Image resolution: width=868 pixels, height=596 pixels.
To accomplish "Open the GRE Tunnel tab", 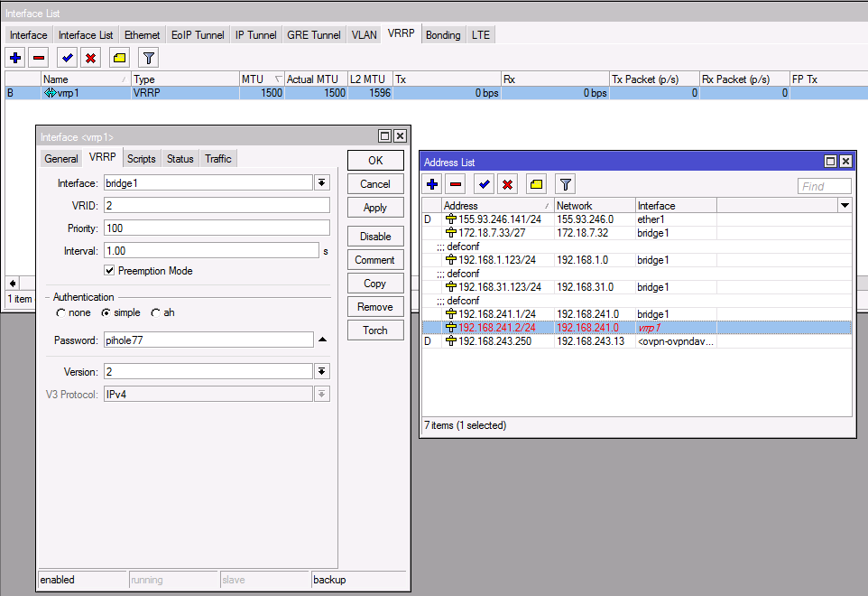I will [x=314, y=35].
